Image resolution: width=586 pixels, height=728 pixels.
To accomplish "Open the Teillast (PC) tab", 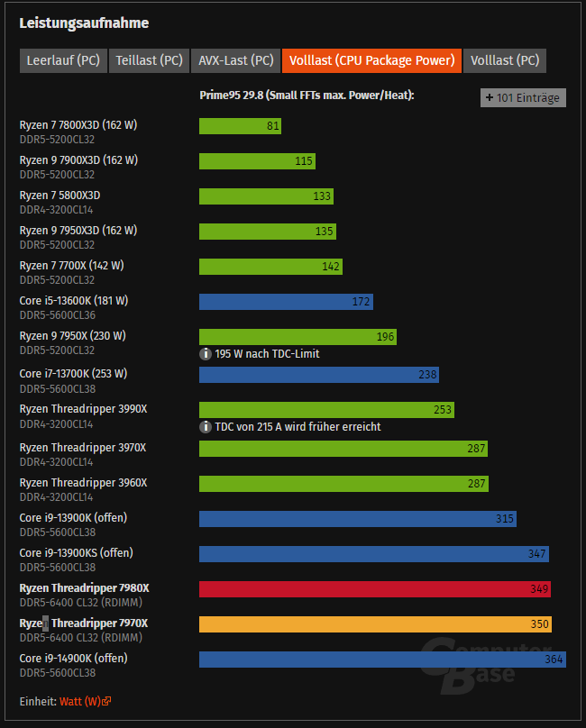I will pos(149,61).
